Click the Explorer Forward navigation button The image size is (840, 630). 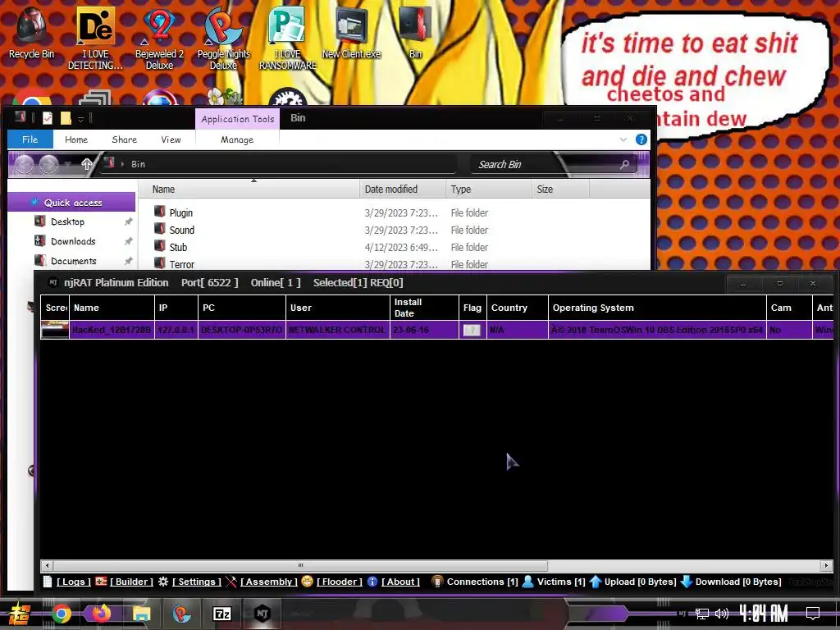(48, 164)
